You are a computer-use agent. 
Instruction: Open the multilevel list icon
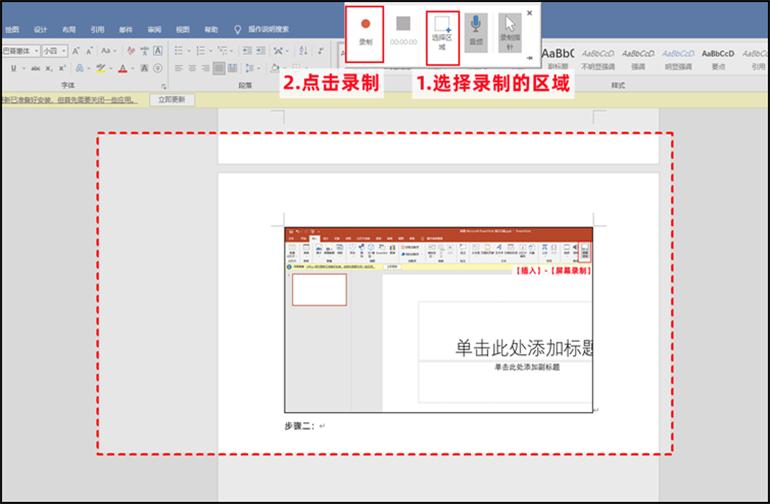click(222, 51)
